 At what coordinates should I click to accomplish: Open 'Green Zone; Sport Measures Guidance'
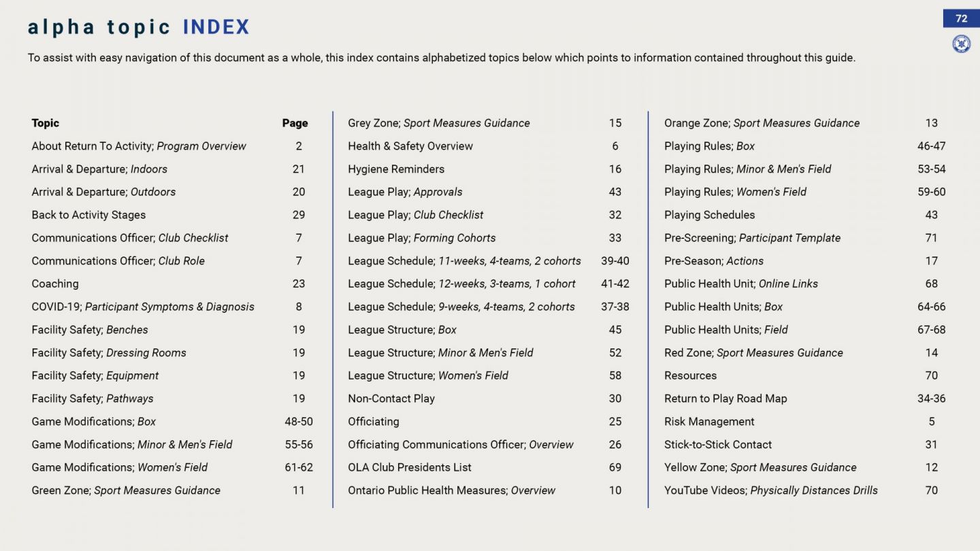pos(126,490)
